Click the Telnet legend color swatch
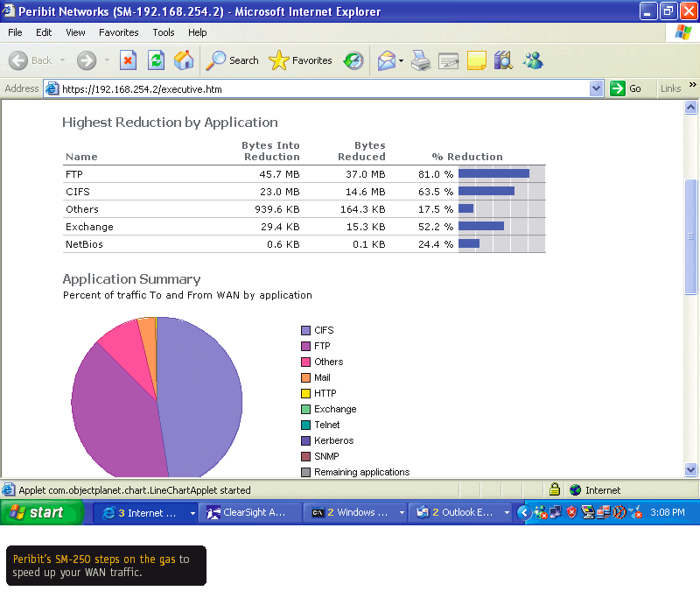 pyautogui.click(x=305, y=426)
